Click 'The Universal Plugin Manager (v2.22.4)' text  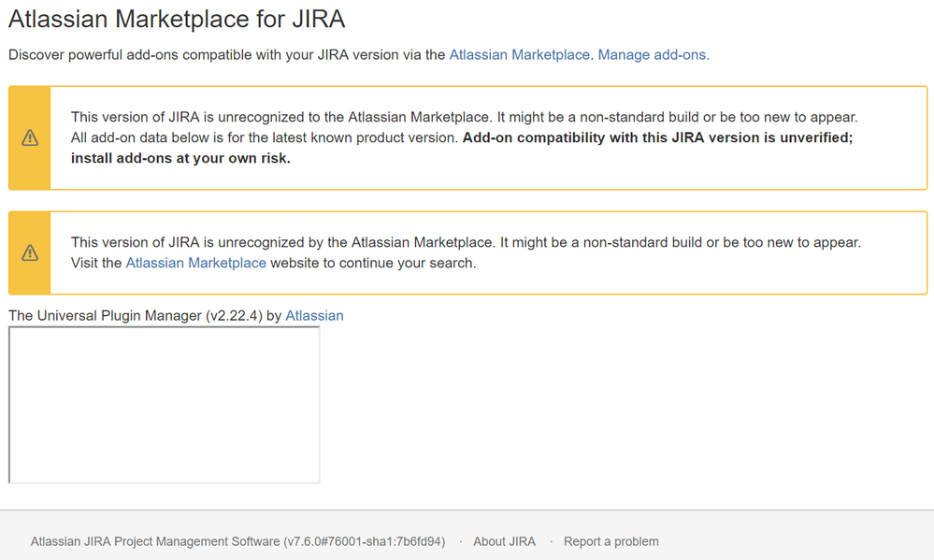(136, 316)
